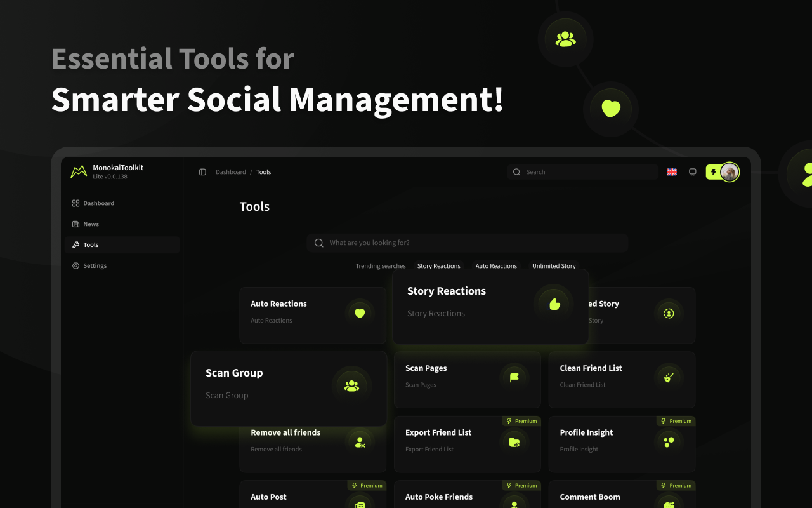This screenshot has width=812, height=508.
Task: Click the user-circle icon on Unlimited Story card
Action: click(668, 313)
